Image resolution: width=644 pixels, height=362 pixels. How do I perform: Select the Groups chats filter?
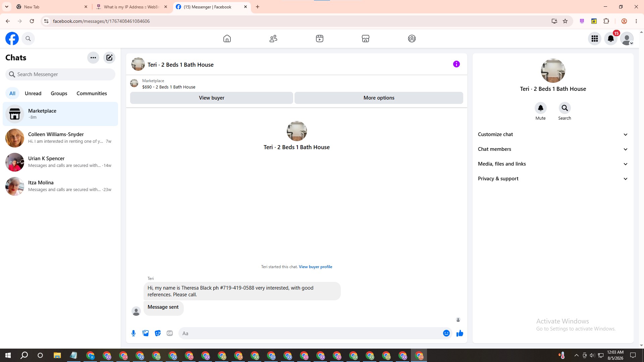pyautogui.click(x=59, y=94)
